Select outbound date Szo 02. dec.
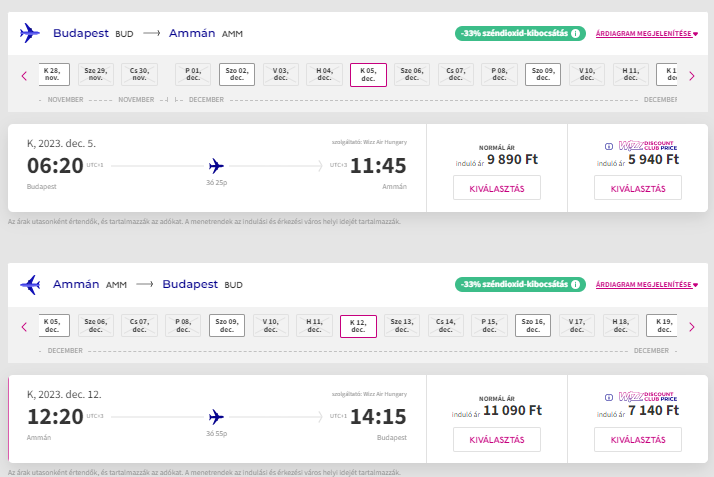Screen dimensions: 714x477 tap(237, 75)
